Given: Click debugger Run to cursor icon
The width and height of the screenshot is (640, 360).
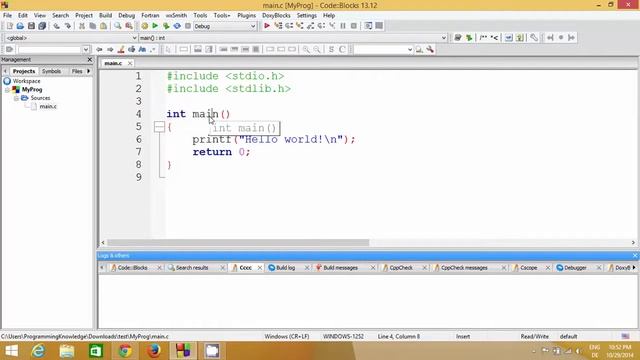Looking at the screenshot, I should tap(278, 26).
